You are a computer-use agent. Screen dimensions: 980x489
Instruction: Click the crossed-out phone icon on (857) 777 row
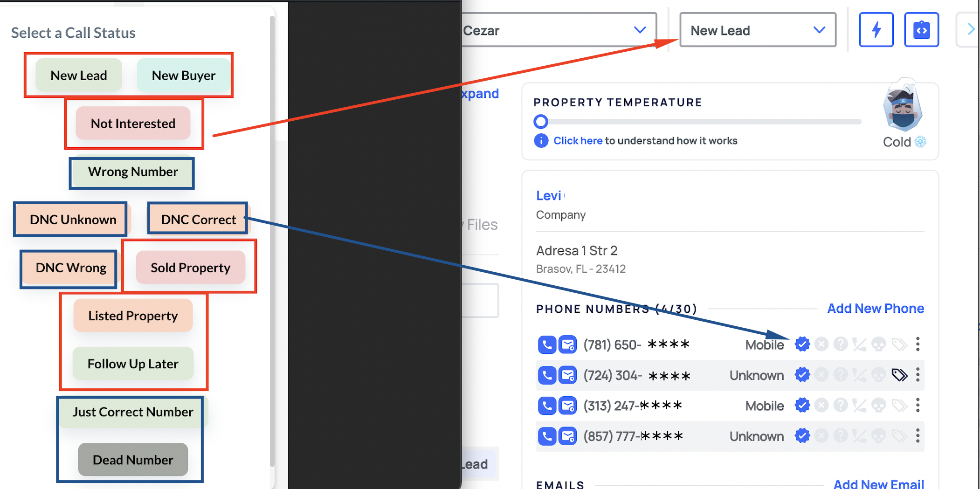click(x=859, y=436)
